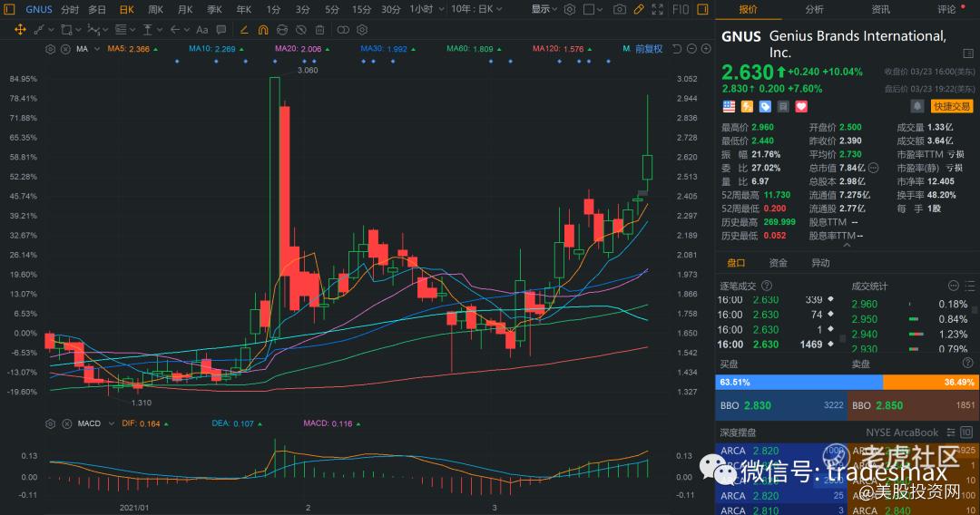
Task: Select the price range measure tool
Action: pos(148,29)
